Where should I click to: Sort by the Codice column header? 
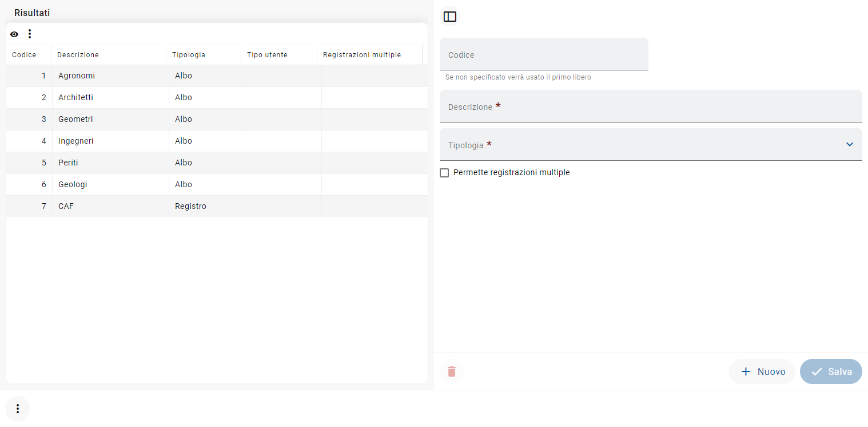pyautogui.click(x=24, y=55)
